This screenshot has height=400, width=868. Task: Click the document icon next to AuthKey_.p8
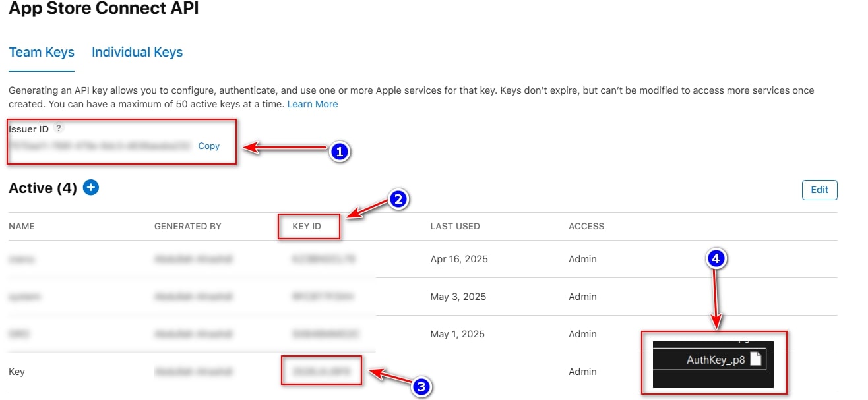coord(756,359)
